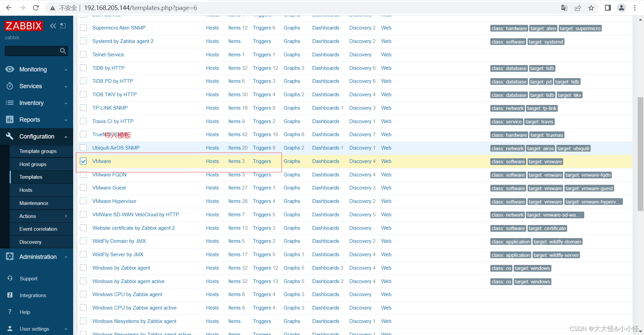Open Triggers 12 for TiDB by HTTP

click(x=265, y=68)
